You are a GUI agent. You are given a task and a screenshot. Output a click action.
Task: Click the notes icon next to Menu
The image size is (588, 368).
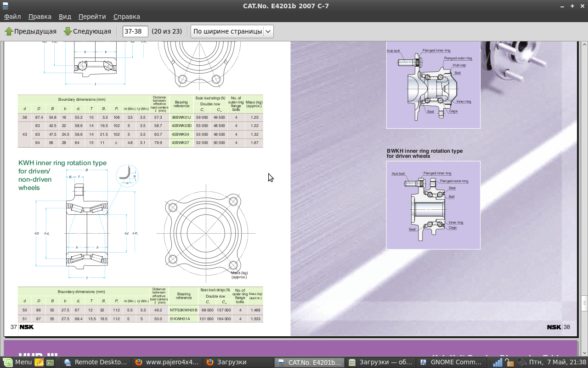pos(39,362)
